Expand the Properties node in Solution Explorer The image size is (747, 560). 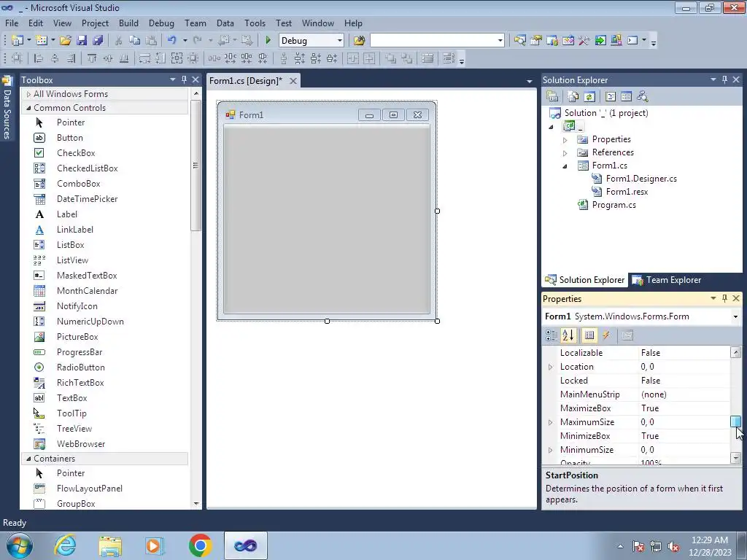[x=565, y=139]
